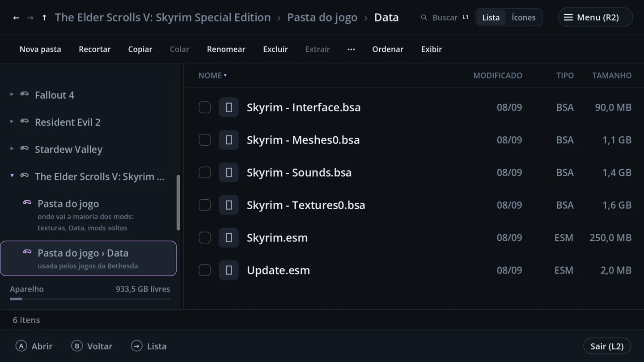Tick the checkbox for Skyrim.esm
644x362 pixels.
pyautogui.click(x=204, y=238)
